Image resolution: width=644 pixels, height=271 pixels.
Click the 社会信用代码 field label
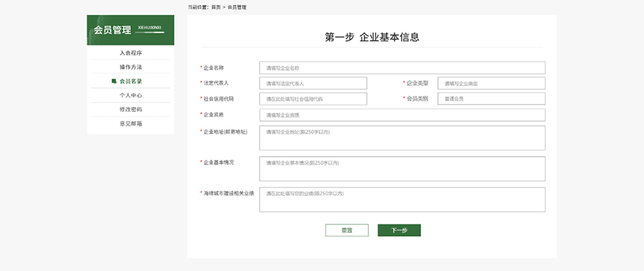219,99
